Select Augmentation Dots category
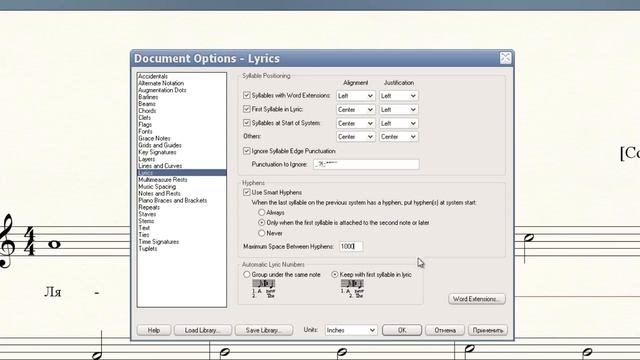This screenshot has height=360, width=640. pos(162,90)
